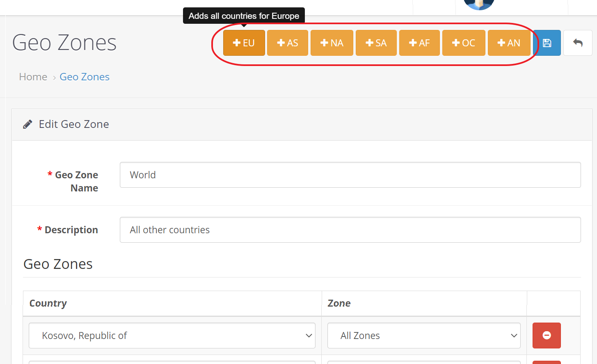Focus the Geo Zone Name field
This screenshot has width=597, height=364.
(350, 175)
